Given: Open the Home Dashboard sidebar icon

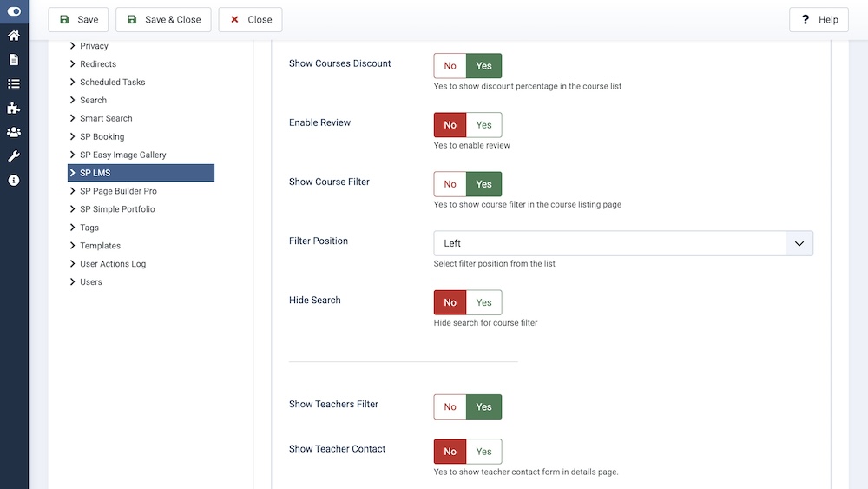Looking at the screenshot, I should (14, 36).
